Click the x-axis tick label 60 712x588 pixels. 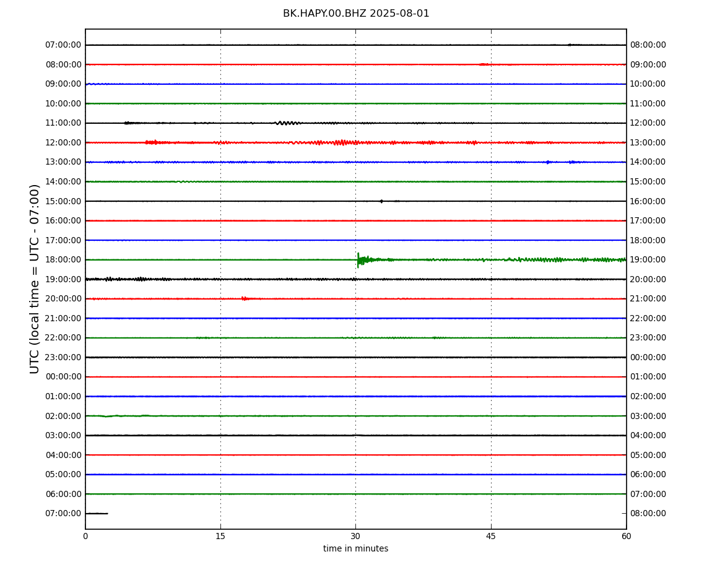coord(626,536)
